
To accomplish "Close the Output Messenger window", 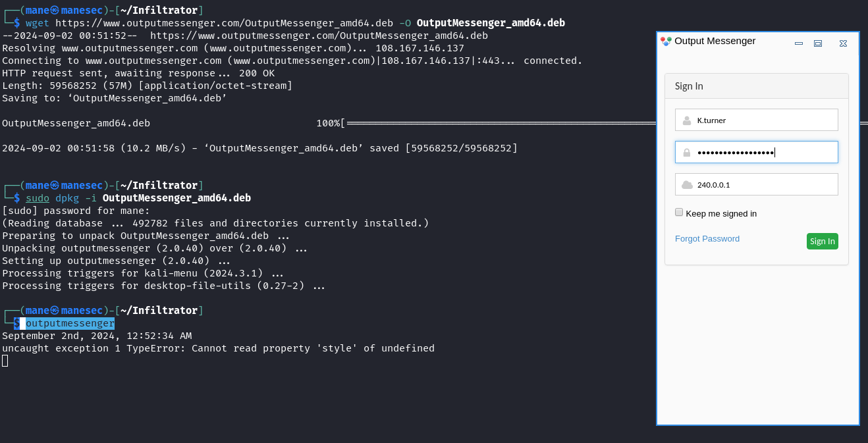I will [x=843, y=43].
